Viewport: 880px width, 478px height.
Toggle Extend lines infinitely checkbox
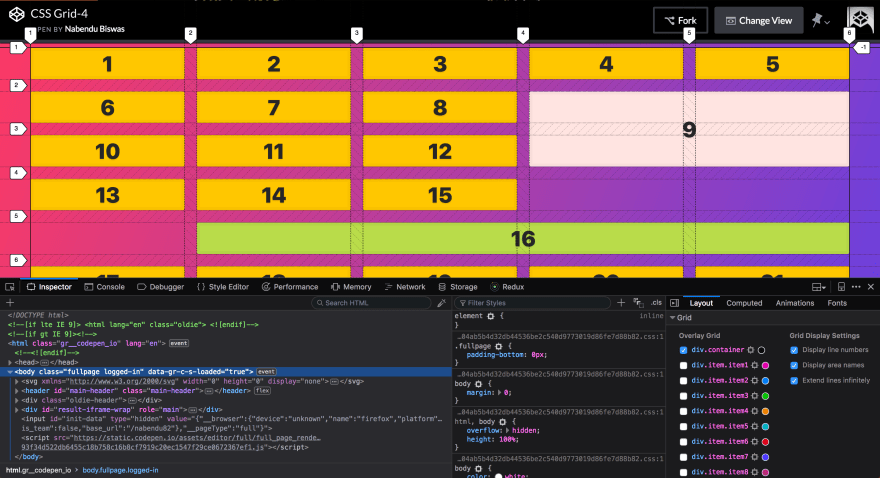[794, 380]
